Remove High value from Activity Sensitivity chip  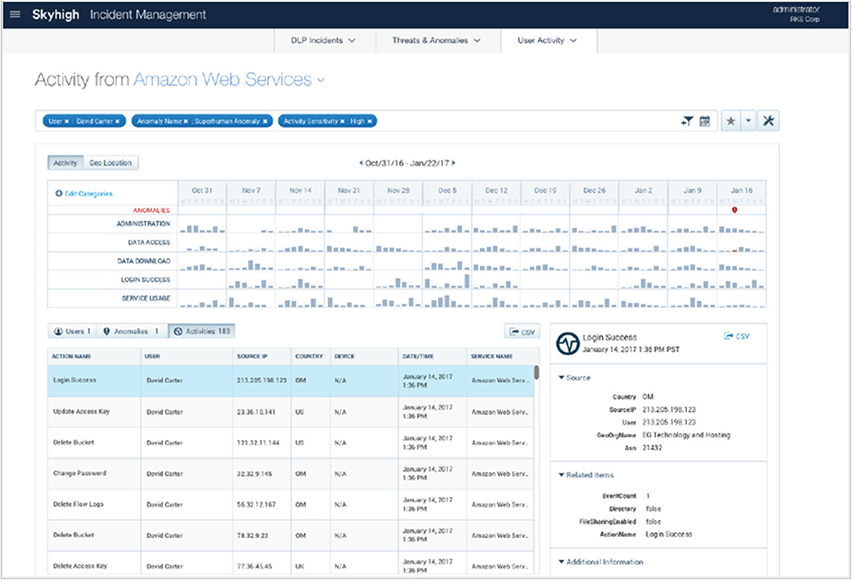point(369,121)
